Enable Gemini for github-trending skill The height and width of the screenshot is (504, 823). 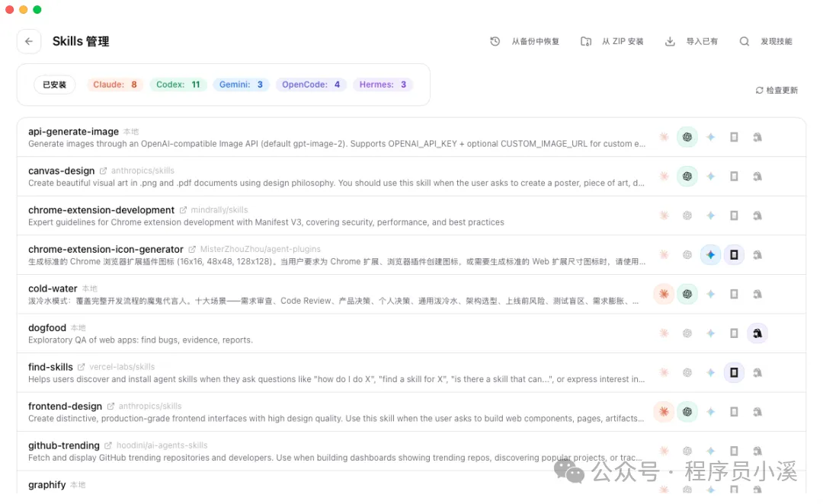click(x=711, y=451)
